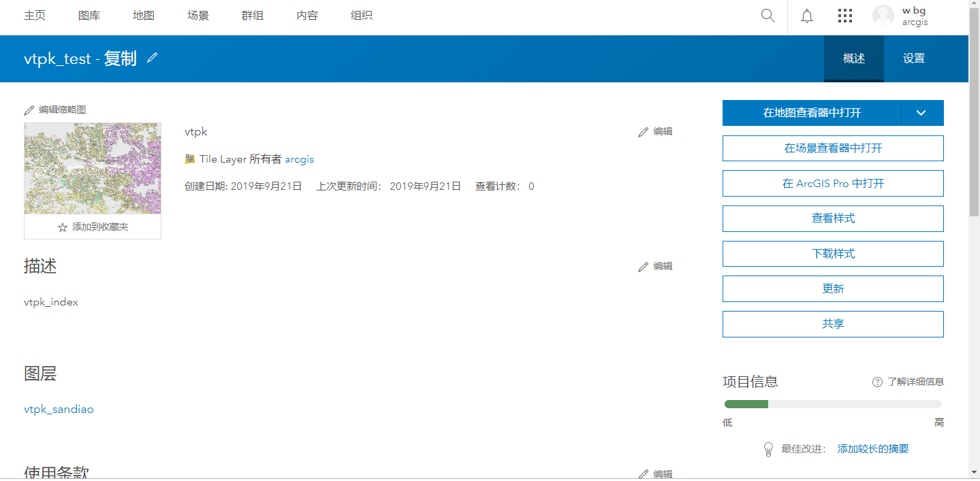Open the arcgis owner link
This screenshot has height=481, width=980.
(299, 159)
